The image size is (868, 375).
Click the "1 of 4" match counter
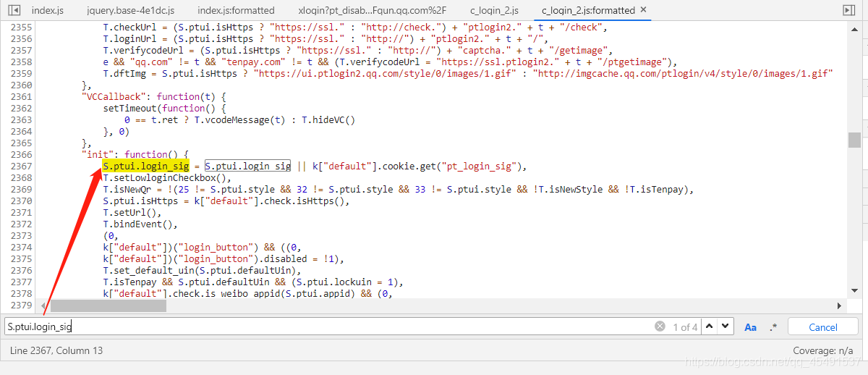(685, 327)
